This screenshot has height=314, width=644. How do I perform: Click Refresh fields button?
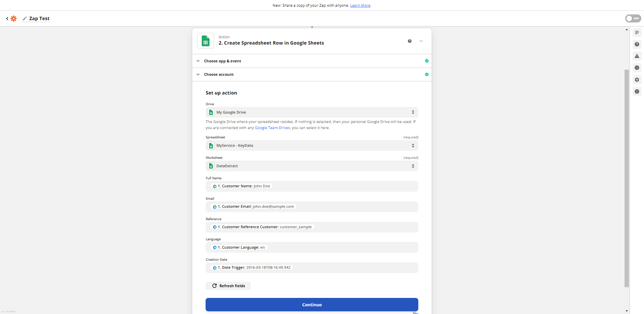[228, 286]
